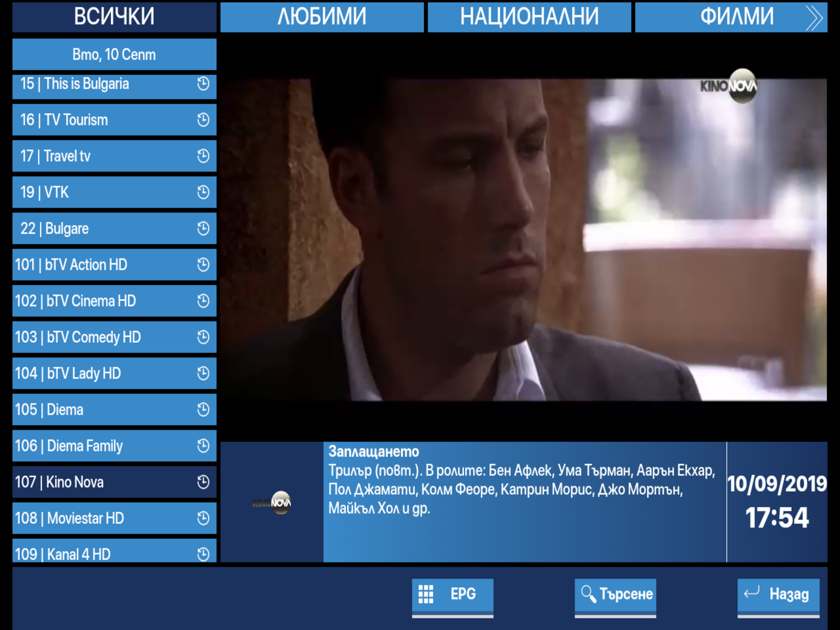
Task: Open the НАЦИОНАЛНИ category tab
Action: click(529, 17)
